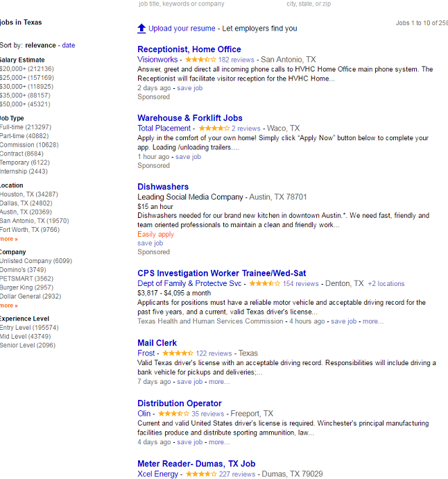448x479 pixels.
Task: Filter by Temporary (6122)
Action: tap(25, 162)
